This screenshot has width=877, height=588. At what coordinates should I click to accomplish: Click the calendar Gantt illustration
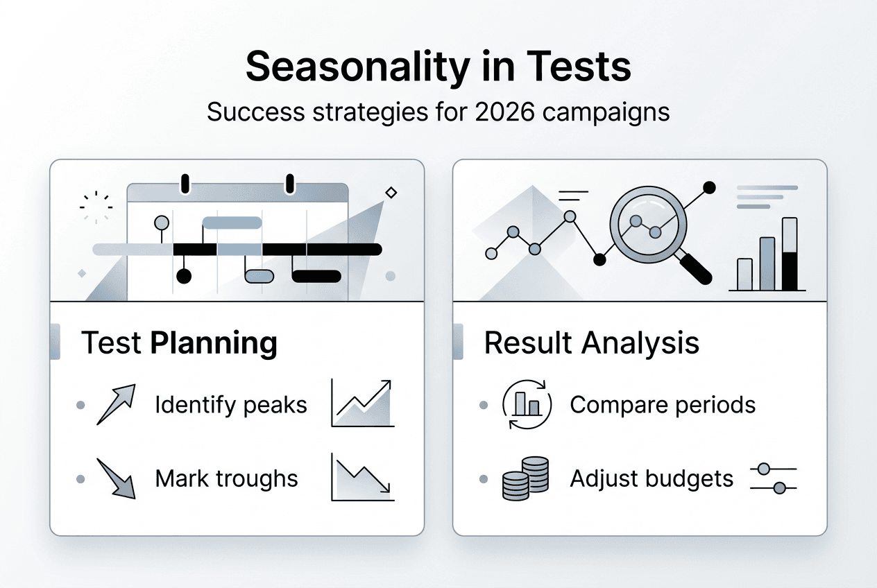237,236
